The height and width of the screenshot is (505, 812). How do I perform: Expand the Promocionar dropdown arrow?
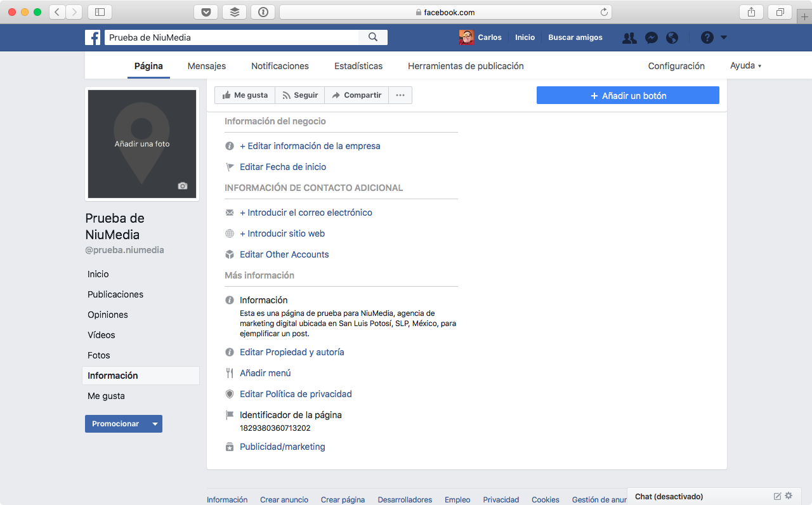point(154,424)
